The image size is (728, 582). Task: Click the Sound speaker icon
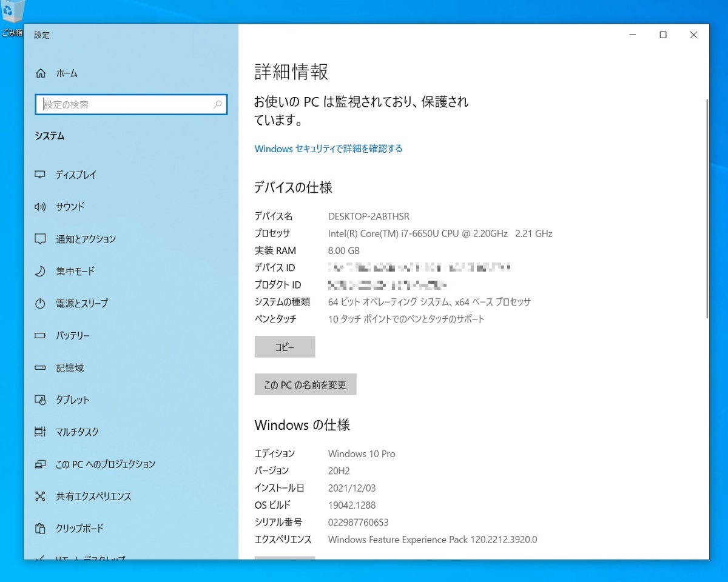41,207
